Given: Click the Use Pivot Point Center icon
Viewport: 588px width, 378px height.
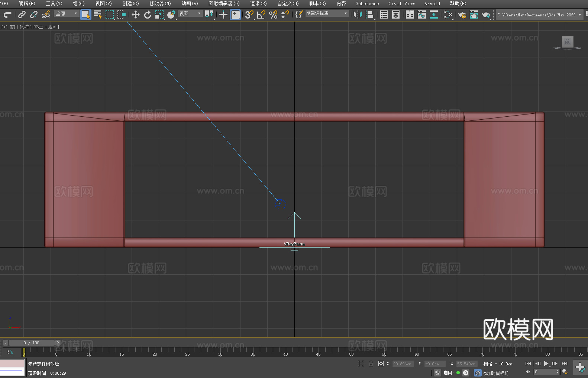Looking at the screenshot, I should coord(209,14).
